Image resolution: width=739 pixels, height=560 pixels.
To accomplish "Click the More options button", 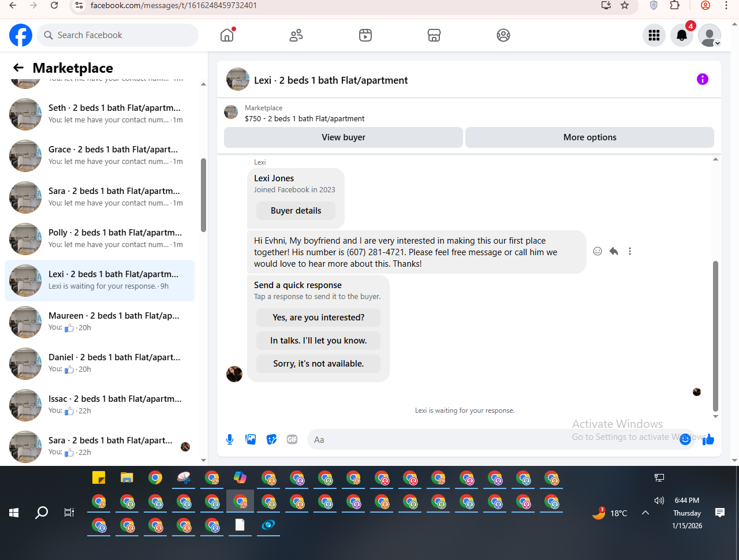I will coord(589,137).
